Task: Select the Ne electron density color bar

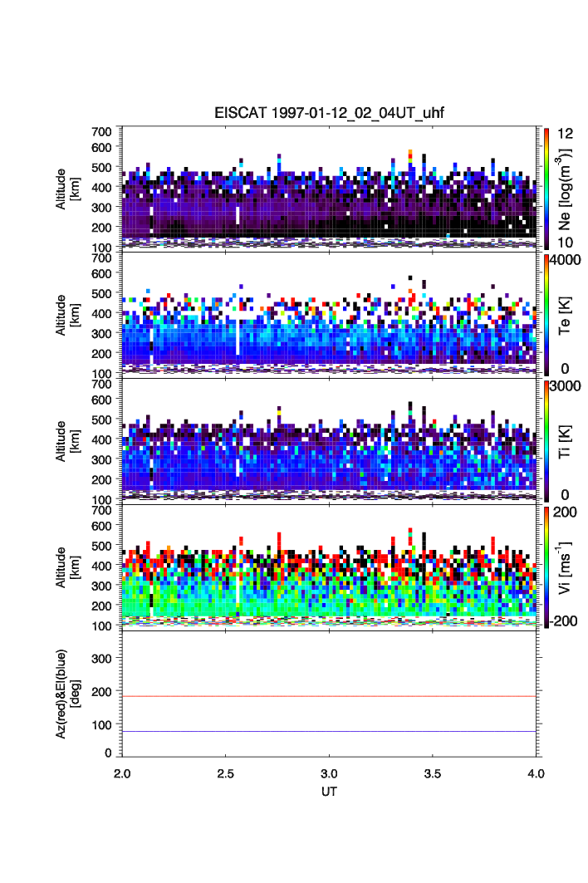Action: (546, 189)
